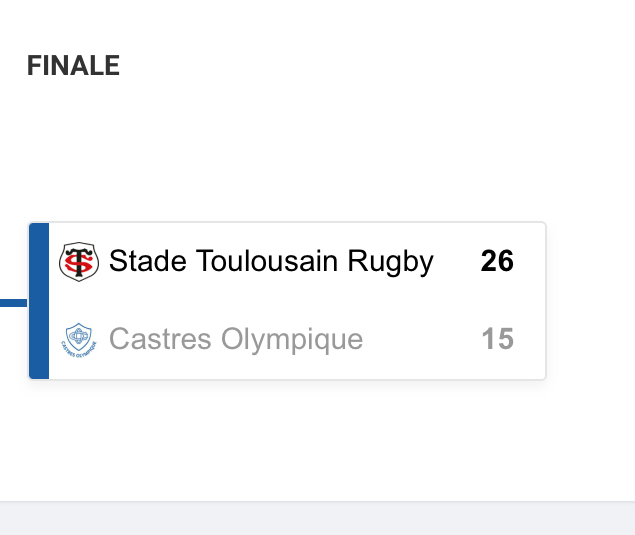Click empty space between "Olympique" and 15
This screenshot has height=535, width=635.
(420, 340)
